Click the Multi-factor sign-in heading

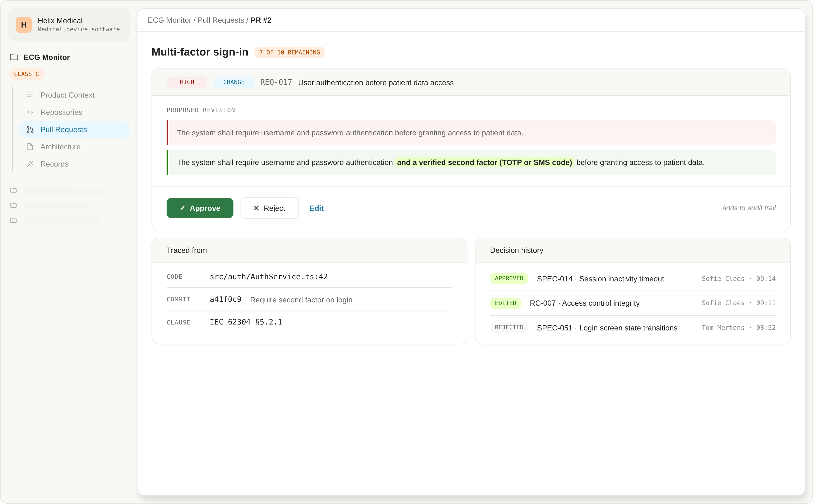coord(200,52)
